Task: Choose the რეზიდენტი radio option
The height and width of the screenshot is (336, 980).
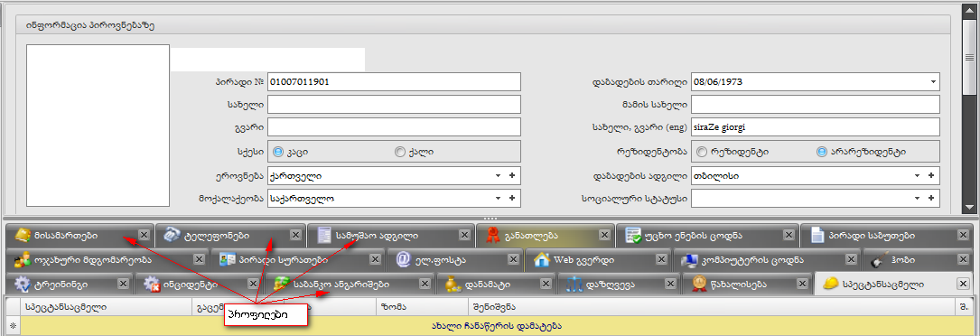Action: point(702,152)
